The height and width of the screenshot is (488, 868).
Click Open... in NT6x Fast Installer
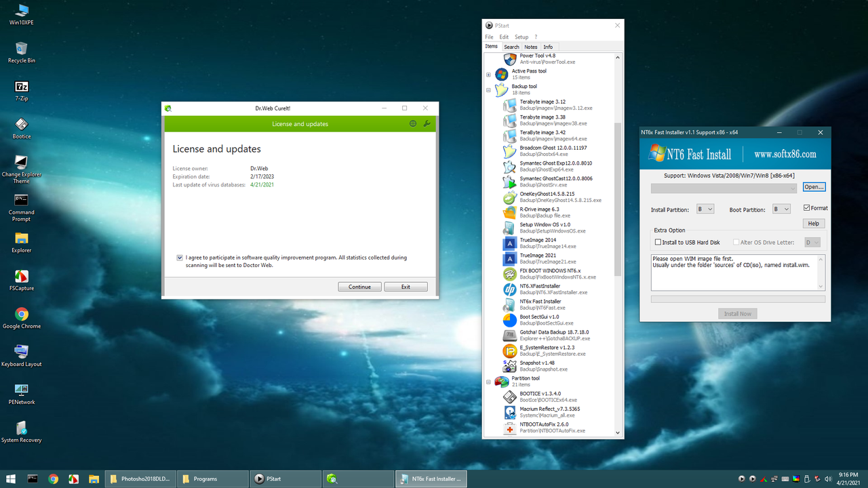[814, 187]
